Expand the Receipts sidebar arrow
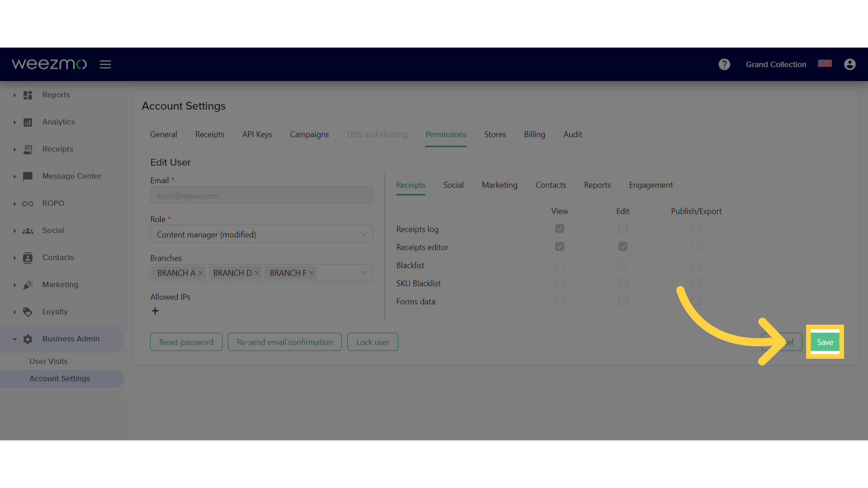Viewport: 868px width, 488px height. (14, 150)
